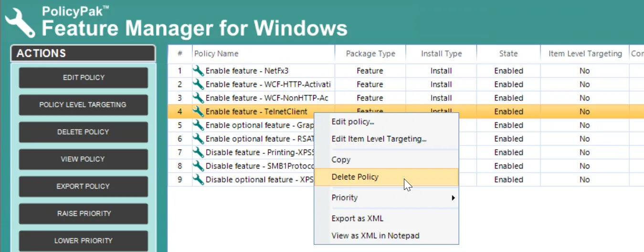Sort by Item Level Targeting column header
644x252 pixels.
585,54
